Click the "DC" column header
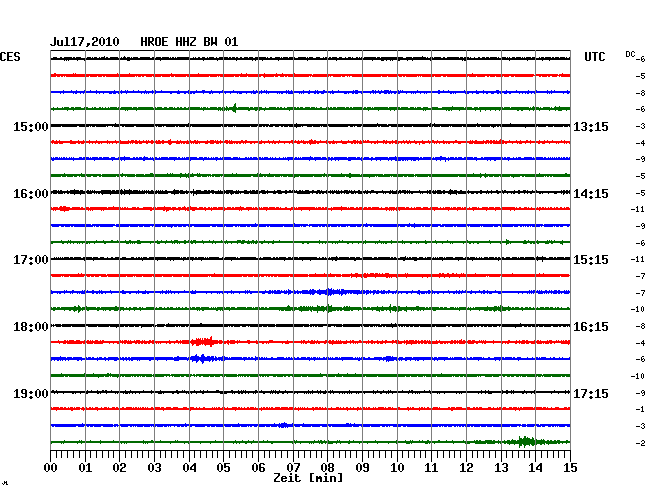This screenshot has width=650, height=494. point(630,54)
